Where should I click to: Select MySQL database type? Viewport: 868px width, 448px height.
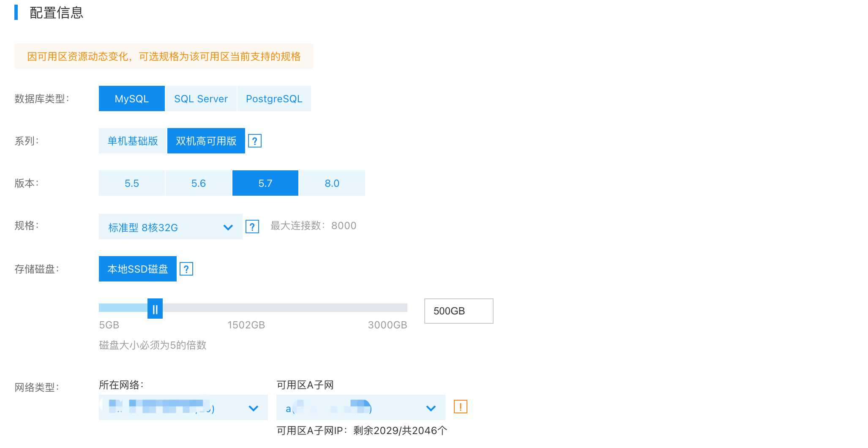click(132, 98)
